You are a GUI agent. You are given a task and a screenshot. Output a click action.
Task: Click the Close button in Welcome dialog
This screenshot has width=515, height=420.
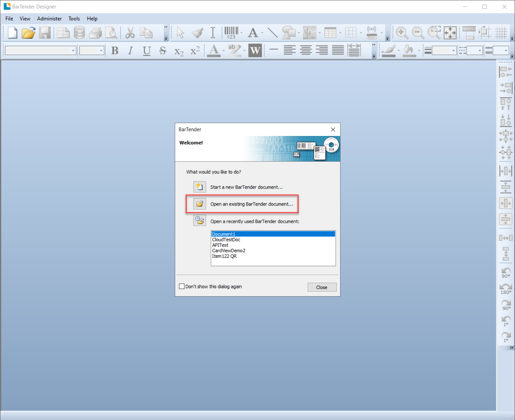322,287
